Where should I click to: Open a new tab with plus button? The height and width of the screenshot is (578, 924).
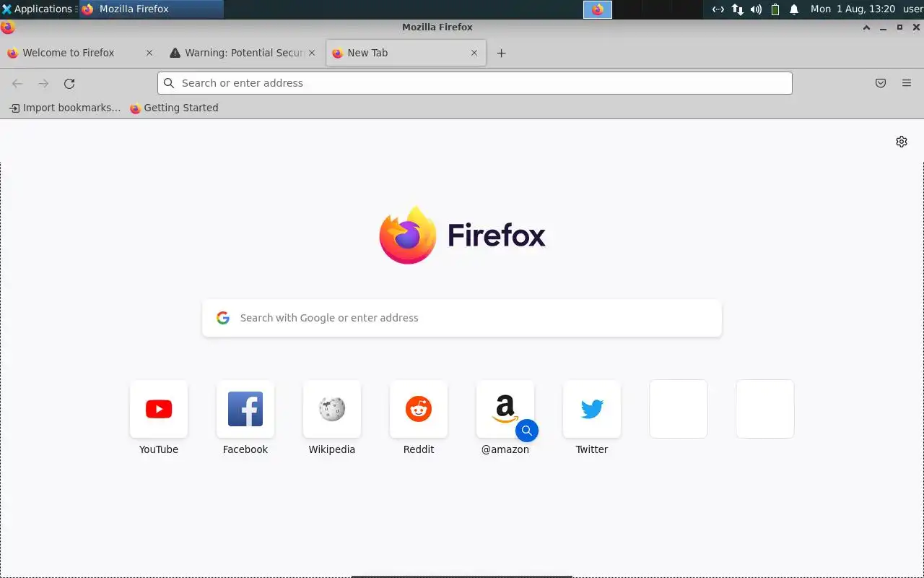click(501, 53)
